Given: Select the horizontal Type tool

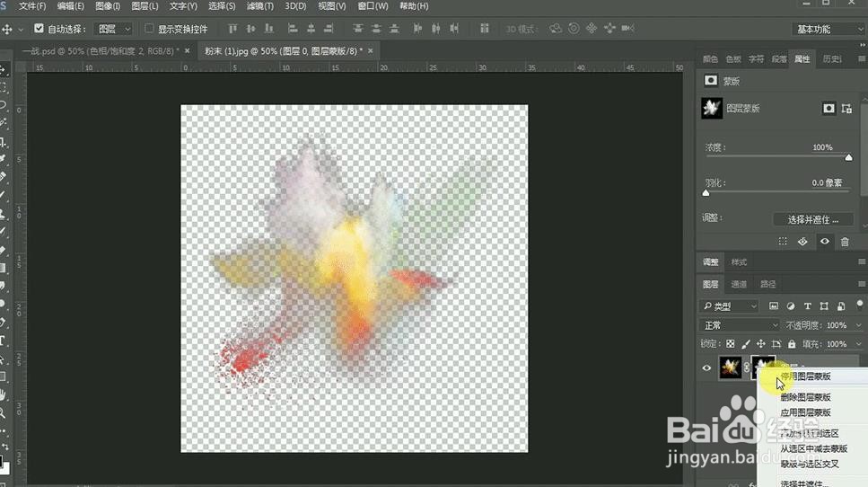Looking at the screenshot, I should (4, 341).
